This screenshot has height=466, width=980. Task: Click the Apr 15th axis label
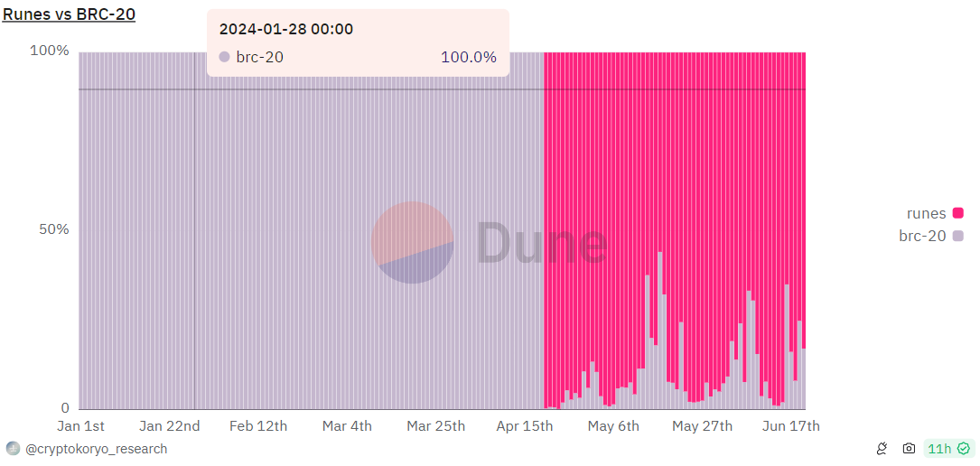525,426
